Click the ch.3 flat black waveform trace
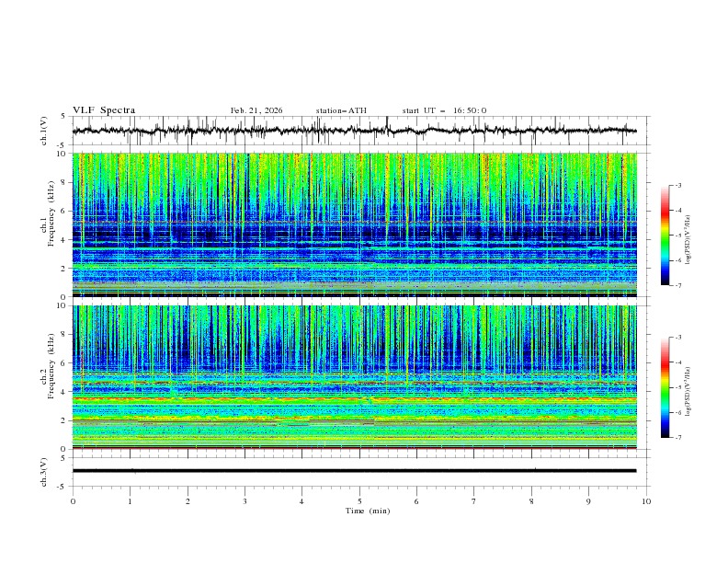Screen dimensions: 728x563 coord(354,471)
